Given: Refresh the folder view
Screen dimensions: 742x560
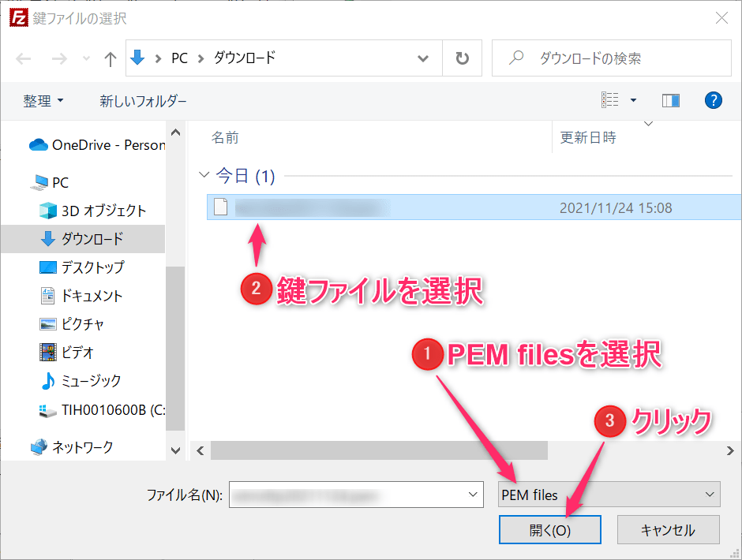Looking at the screenshot, I should click(x=462, y=58).
